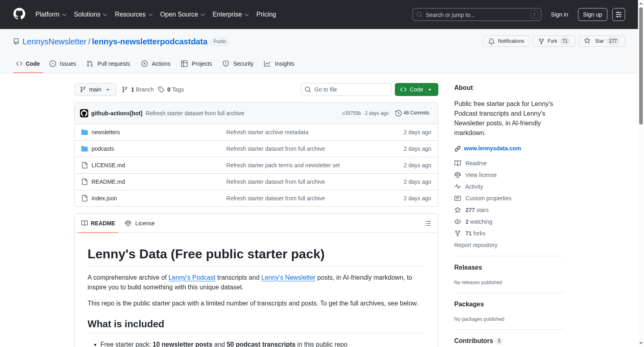The height and width of the screenshot is (347, 644).
Task: Open the Lenny's Podcast link in README
Action: tap(192, 277)
